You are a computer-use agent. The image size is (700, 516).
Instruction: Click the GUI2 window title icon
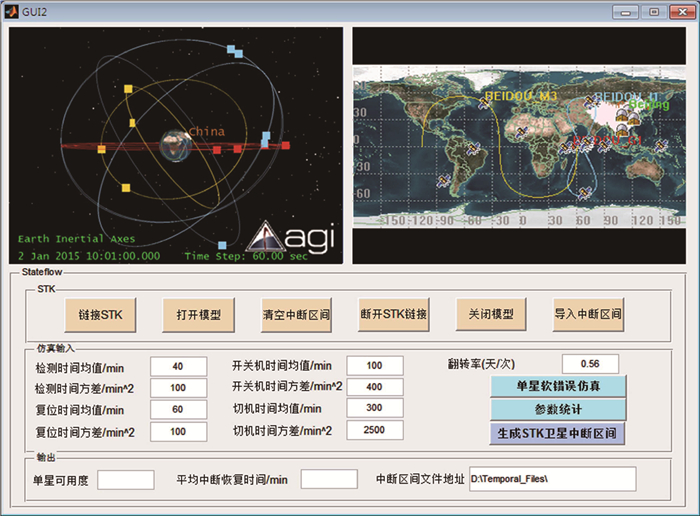[14, 11]
